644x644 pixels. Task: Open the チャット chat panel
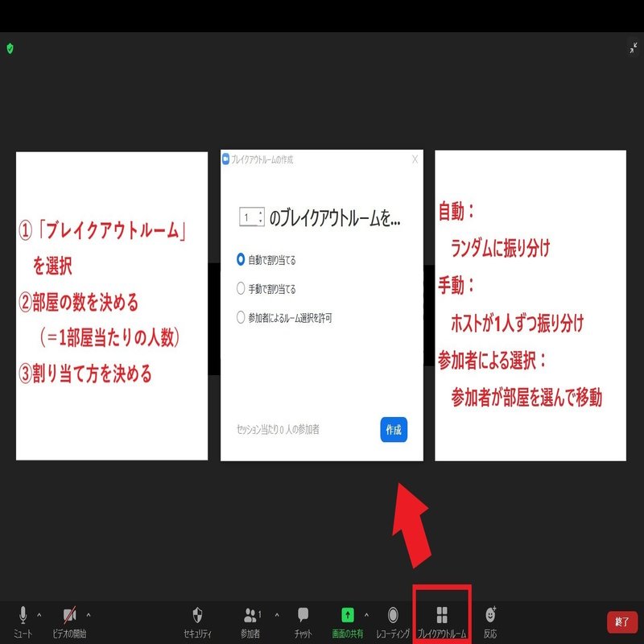(303, 616)
